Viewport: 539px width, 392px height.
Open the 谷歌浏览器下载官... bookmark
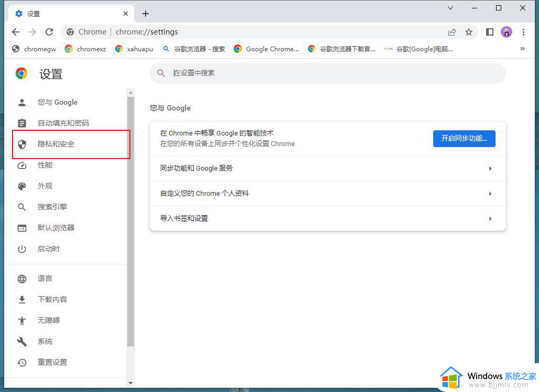pyautogui.click(x=342, y=49)
